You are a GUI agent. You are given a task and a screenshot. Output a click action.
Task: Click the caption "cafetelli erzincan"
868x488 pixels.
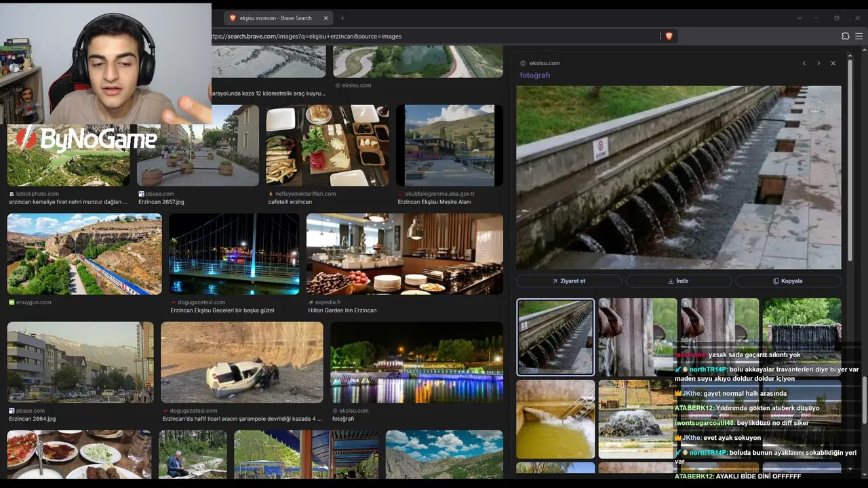[x=290, y=202]
